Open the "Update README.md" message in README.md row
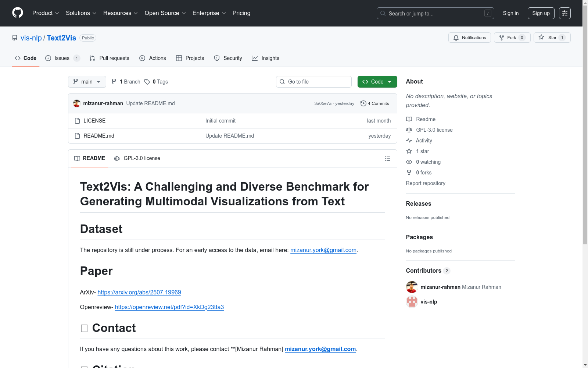The width and height of the screenshot is (588, 368). (x=230, y=136)
